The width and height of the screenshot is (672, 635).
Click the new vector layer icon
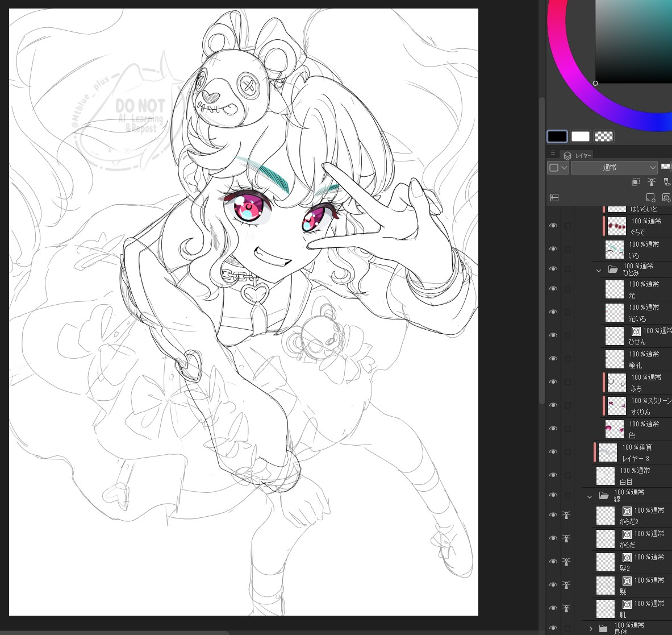tap(666, 198)
